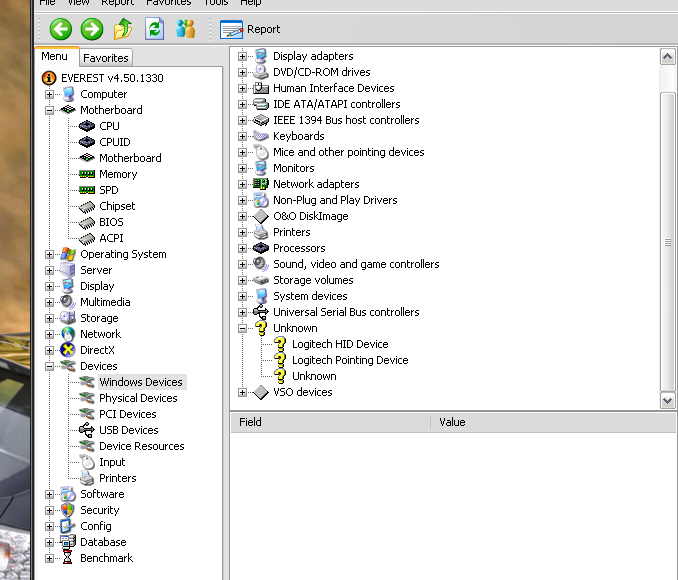The image size is (678, 580).
Task: Click the Processors chip icon in device list
Action: (x=261, y=248)
